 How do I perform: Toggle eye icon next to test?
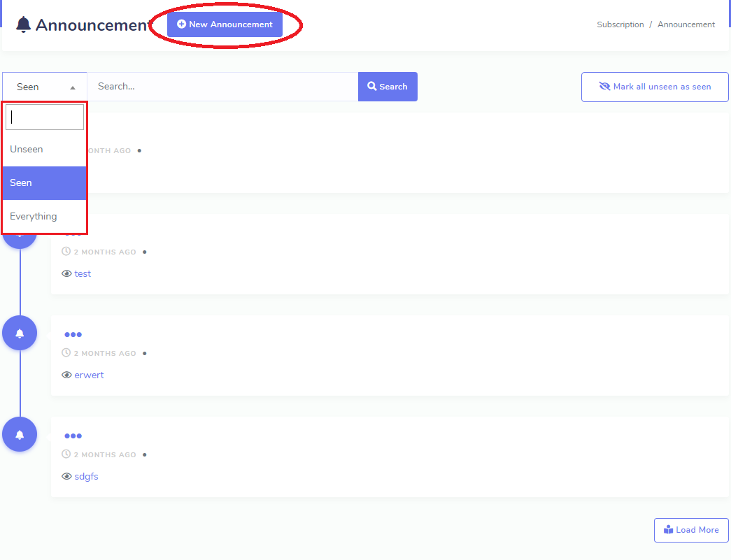coord(67,274)
